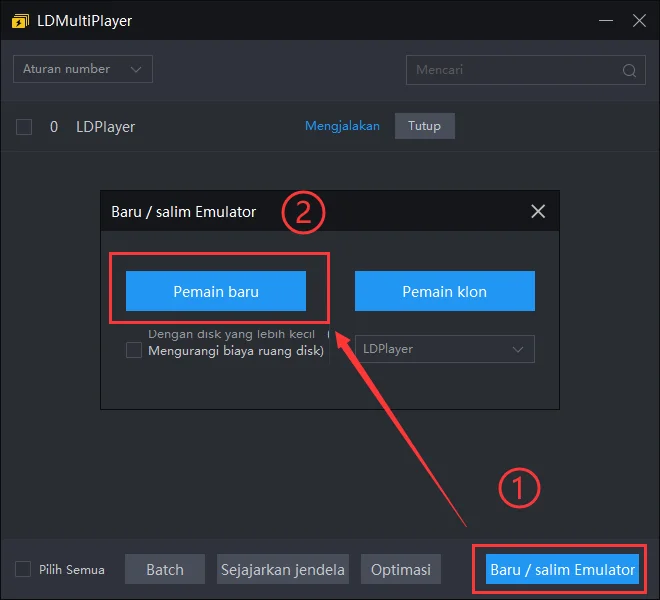Viewport: 660px width, 600px height.
Task: Select the LDPlayer instance name
Action: (105, 127)
